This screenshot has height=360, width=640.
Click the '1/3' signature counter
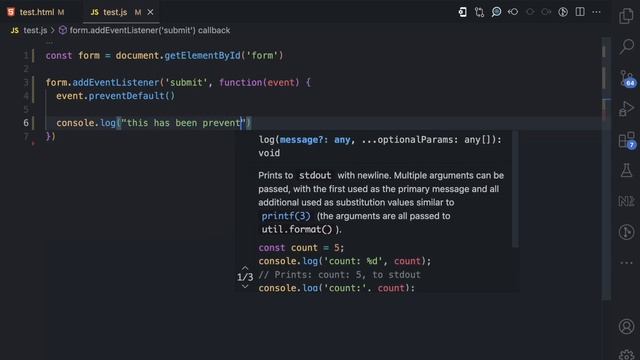245,277
